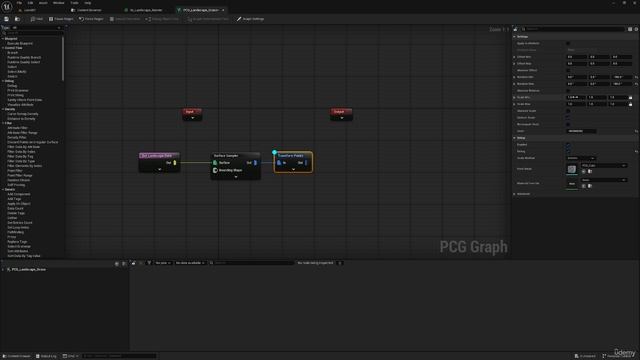Open the Window menu
The height and width of the screenshot is (360, 640).
pos(58,3)
